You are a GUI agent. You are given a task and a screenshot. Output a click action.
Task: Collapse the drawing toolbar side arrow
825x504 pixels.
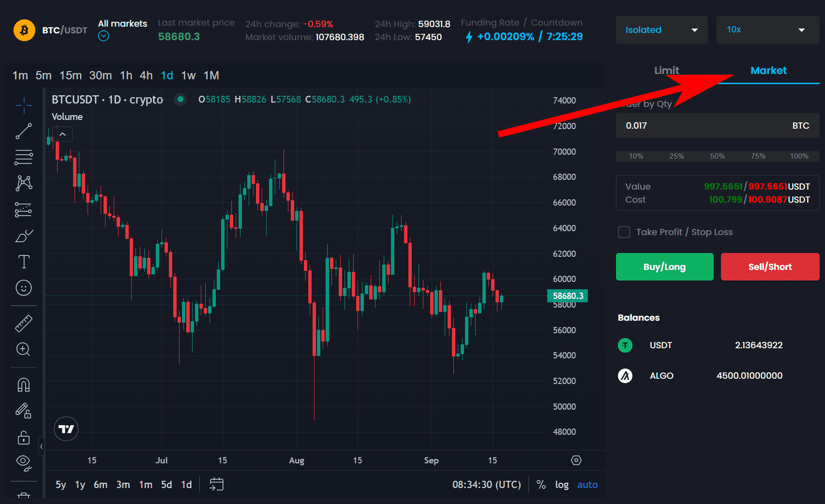tap(42, 446)
